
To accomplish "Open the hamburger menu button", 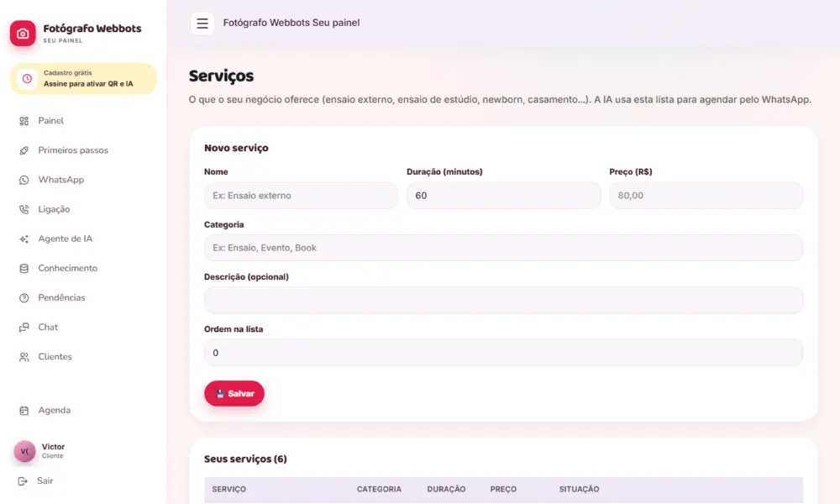I will [202, 24].
